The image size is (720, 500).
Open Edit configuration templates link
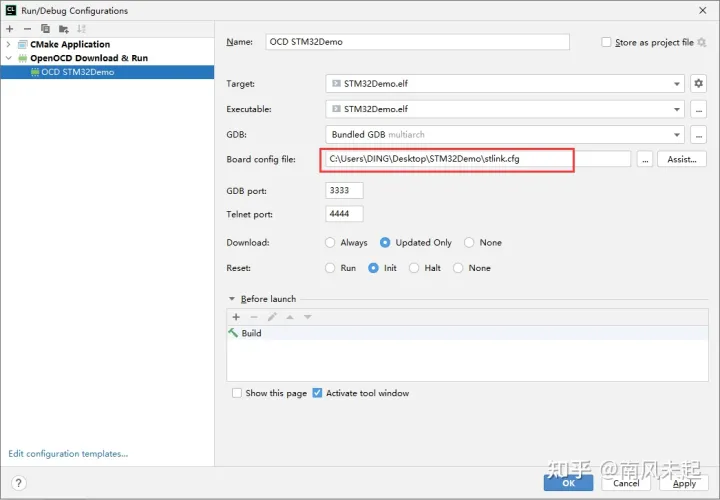tap(68, 454)
